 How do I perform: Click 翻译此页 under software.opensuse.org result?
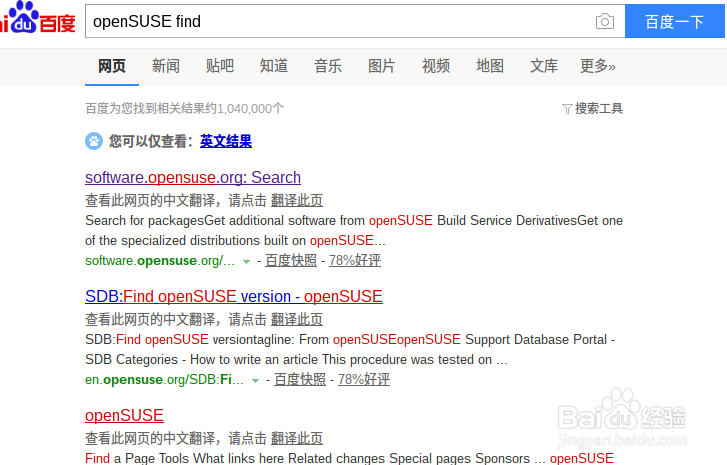coord(297,200)
